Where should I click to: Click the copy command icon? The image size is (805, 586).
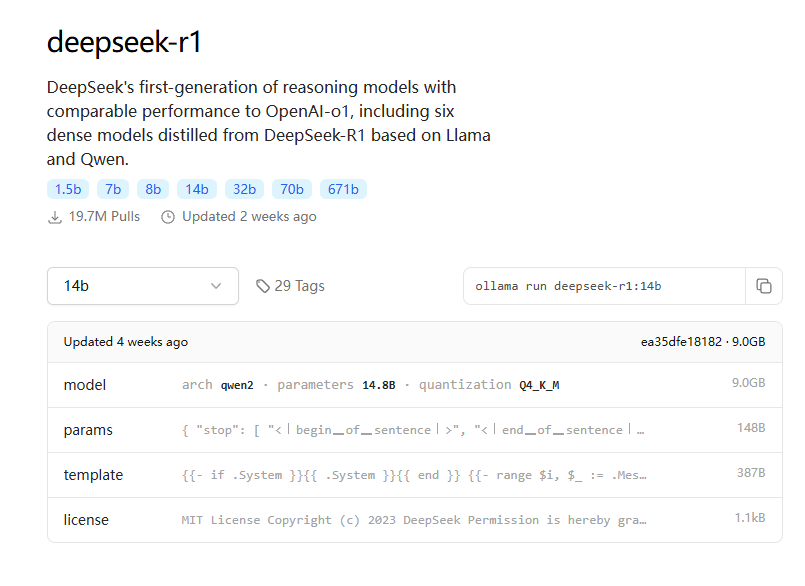pyautogui.click(x=764, y=286)
